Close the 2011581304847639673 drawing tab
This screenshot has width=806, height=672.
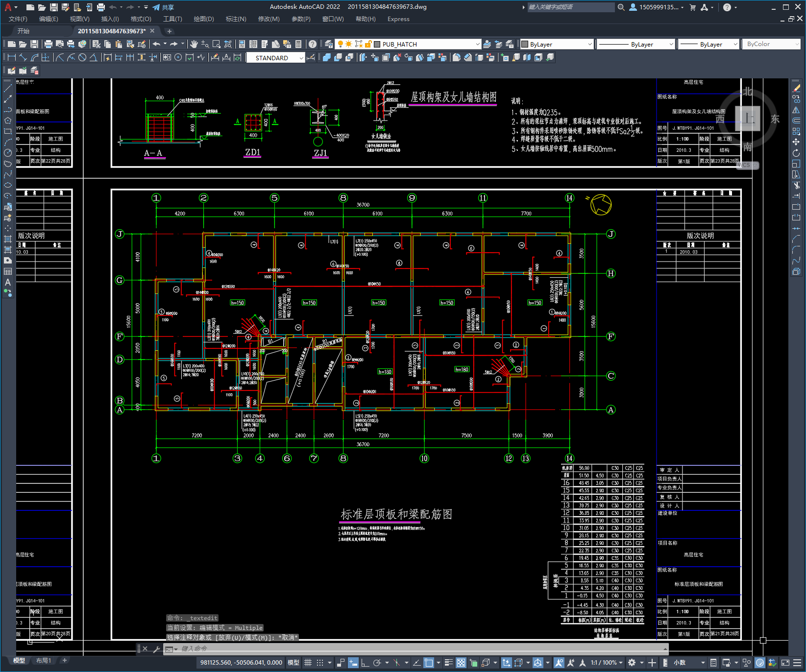click(x=152, y=31)
